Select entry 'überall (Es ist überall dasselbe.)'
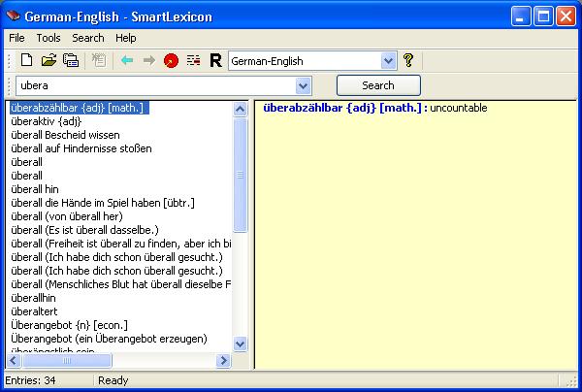Screen dimensions: 582x392 tap(84, 230)
